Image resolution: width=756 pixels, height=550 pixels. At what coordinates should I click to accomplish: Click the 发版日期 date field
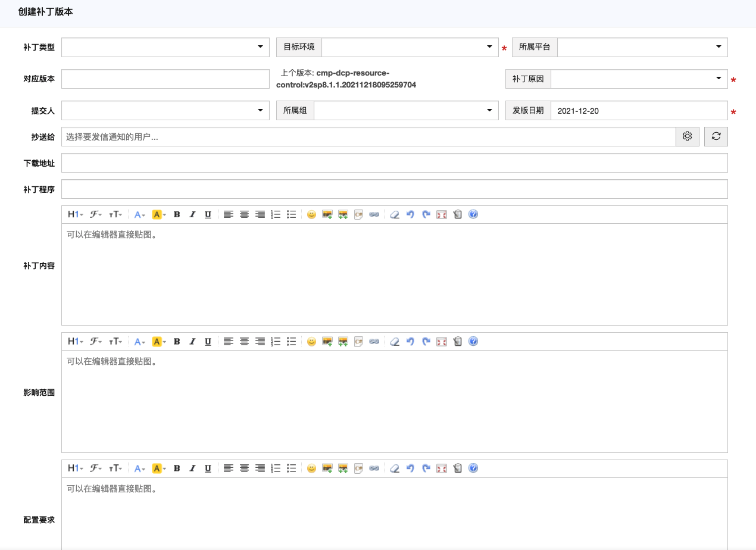click(639, 110)
